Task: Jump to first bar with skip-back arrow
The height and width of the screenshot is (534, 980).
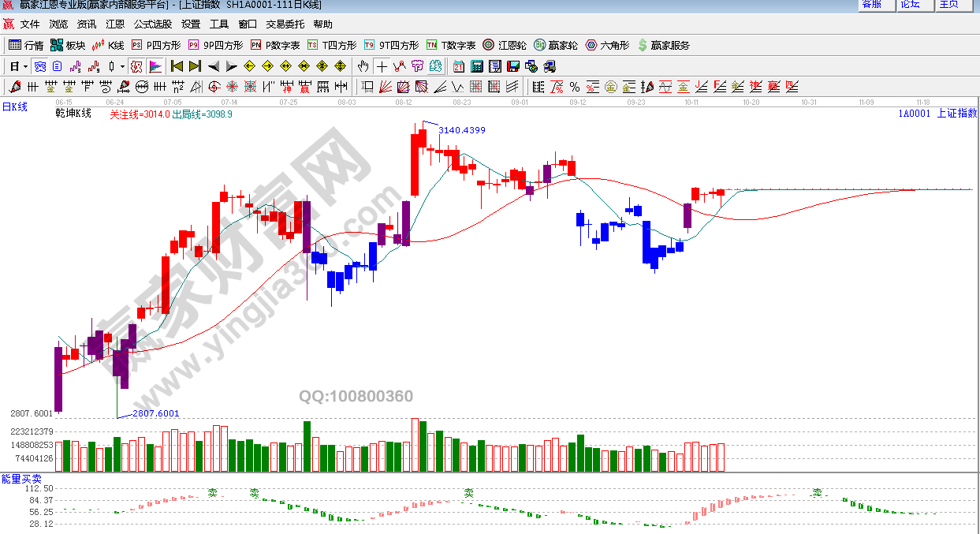Action: pos(177,66)
